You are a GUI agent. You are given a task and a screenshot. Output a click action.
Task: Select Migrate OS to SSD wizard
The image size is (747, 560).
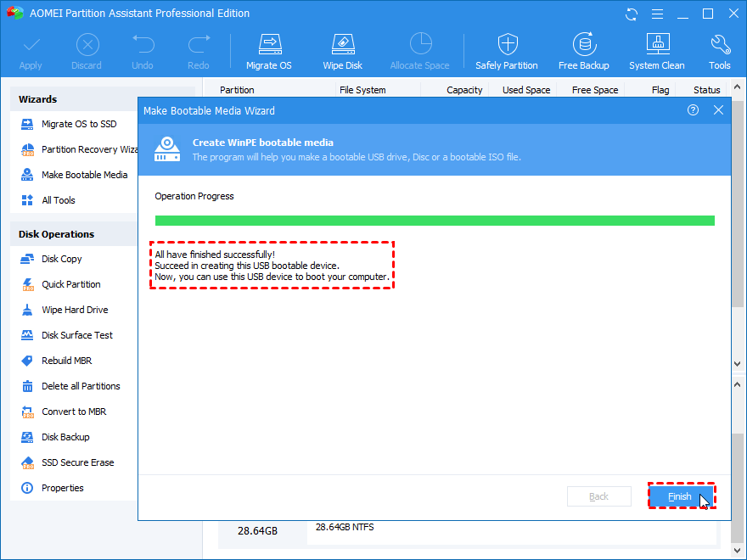coord(79,124)
